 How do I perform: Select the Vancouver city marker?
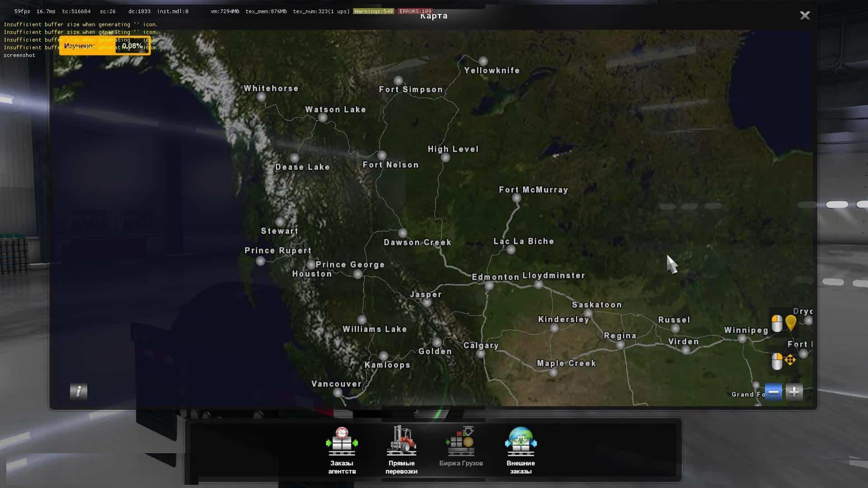point(337,393)
